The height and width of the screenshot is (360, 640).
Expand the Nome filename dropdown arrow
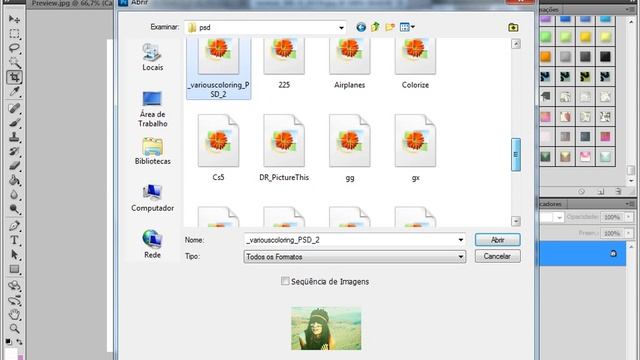click(461, 240)
